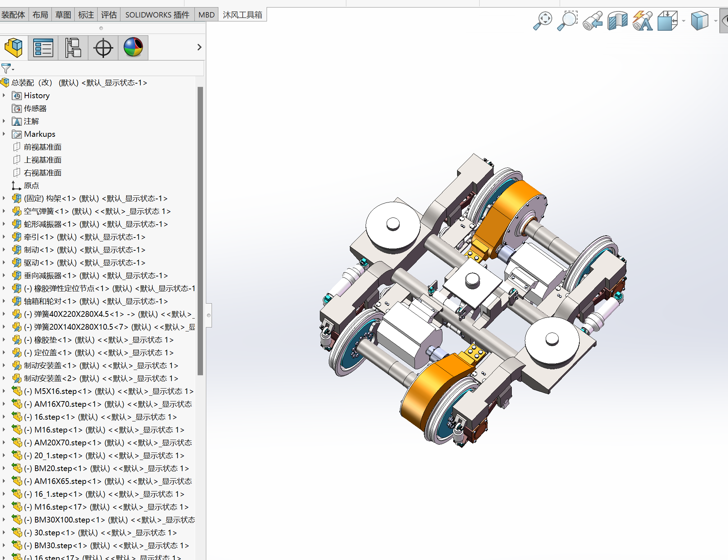Switch to the 草图 tab

tap(63, 15)
